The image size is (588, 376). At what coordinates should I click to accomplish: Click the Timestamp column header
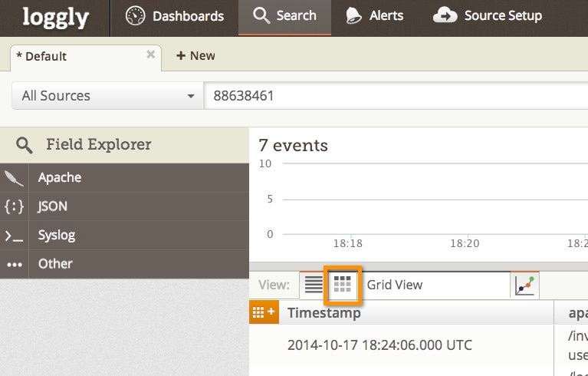[x=324, y=312]
